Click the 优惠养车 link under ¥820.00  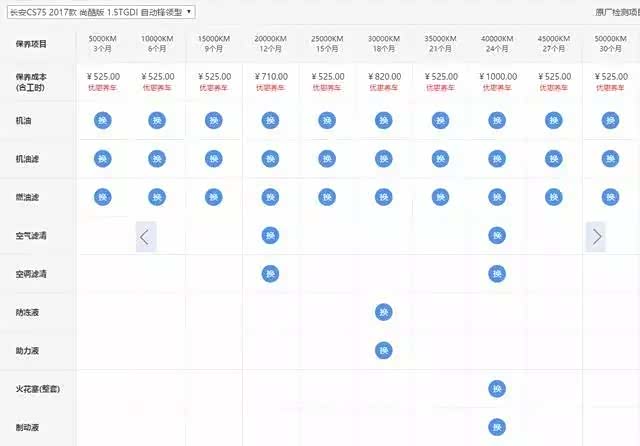[x=384, y=88]
